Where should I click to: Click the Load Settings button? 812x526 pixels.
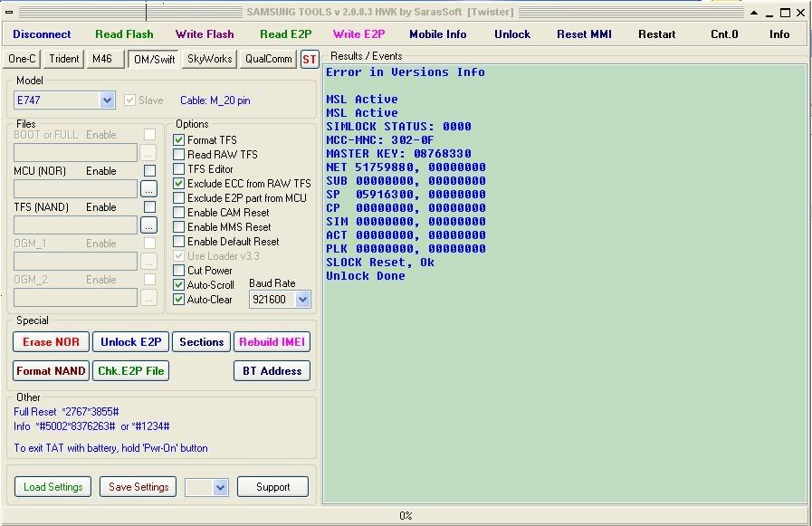point(53,487)
